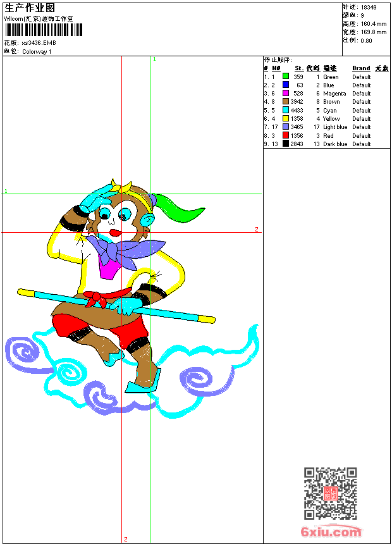Click stitch count 1358 in Yellow row
Image resolution: width=392 pixels, height=544 pixels.
tap(297, 119)
